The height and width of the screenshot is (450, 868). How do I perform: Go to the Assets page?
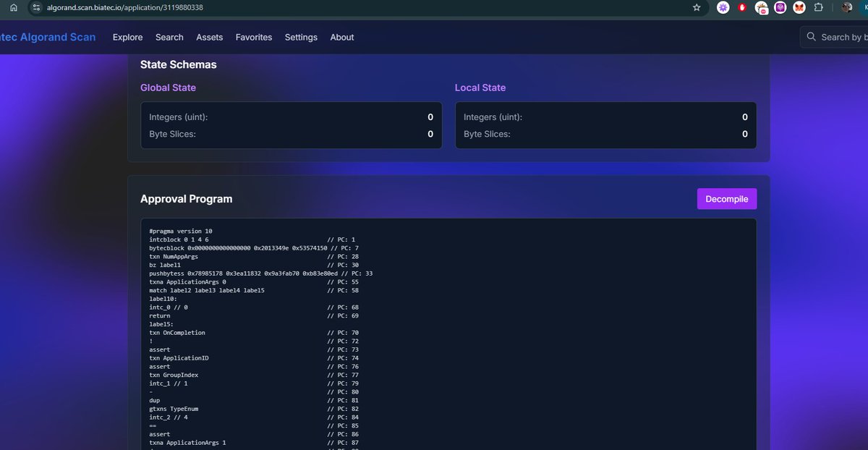pos(210,37)
